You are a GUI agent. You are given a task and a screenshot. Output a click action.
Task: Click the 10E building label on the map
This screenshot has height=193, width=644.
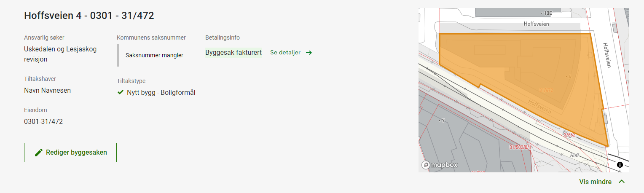[x=547, y=13]
